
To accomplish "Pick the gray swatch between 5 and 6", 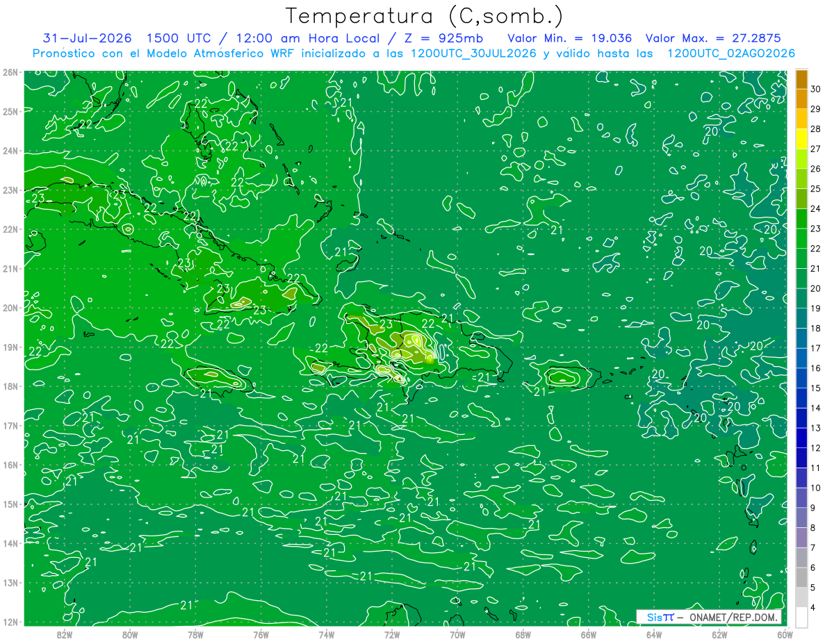I will 801,577.
